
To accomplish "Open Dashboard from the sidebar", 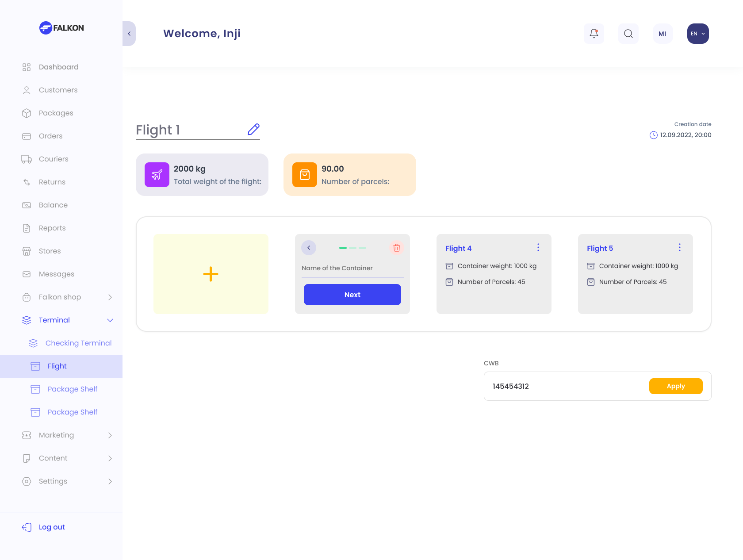I will pos(58,67).
